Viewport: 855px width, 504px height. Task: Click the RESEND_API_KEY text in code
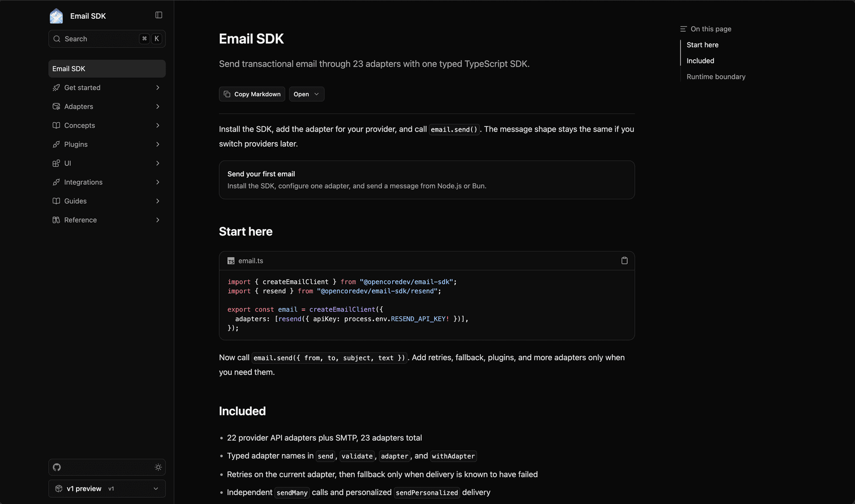[418, 319]
